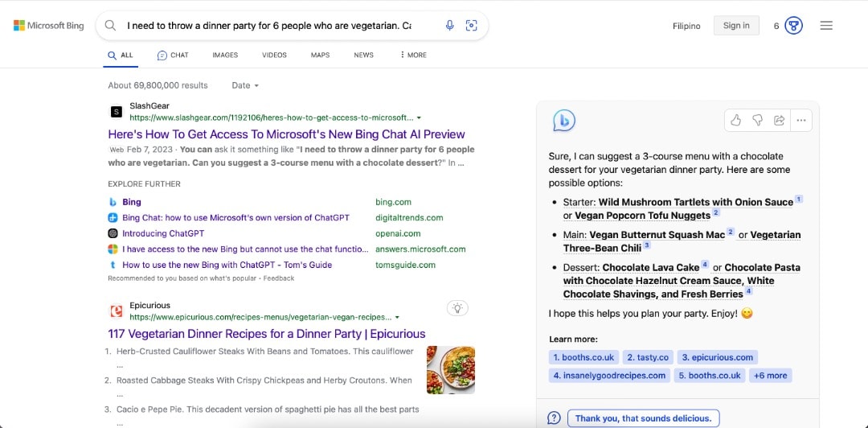Screen dimensions: 868x428
Task: Click the Sign in button
Action: pos(736,26)
